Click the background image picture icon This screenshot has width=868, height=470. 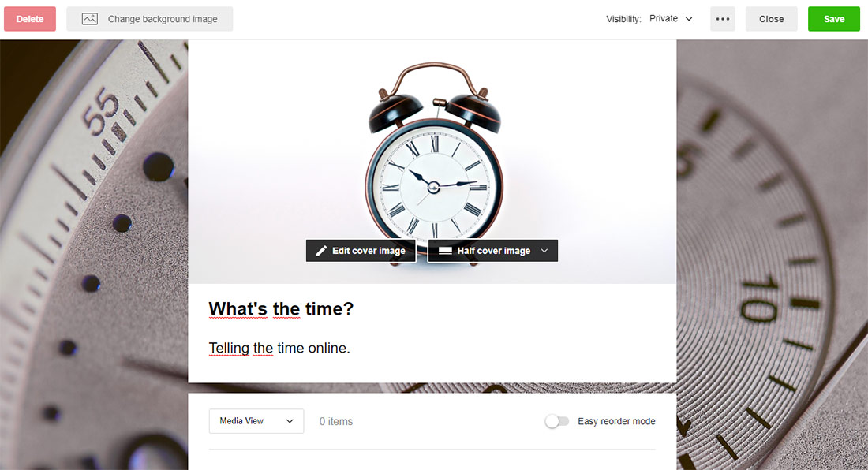pyautogui.click(x=90, y=19)
